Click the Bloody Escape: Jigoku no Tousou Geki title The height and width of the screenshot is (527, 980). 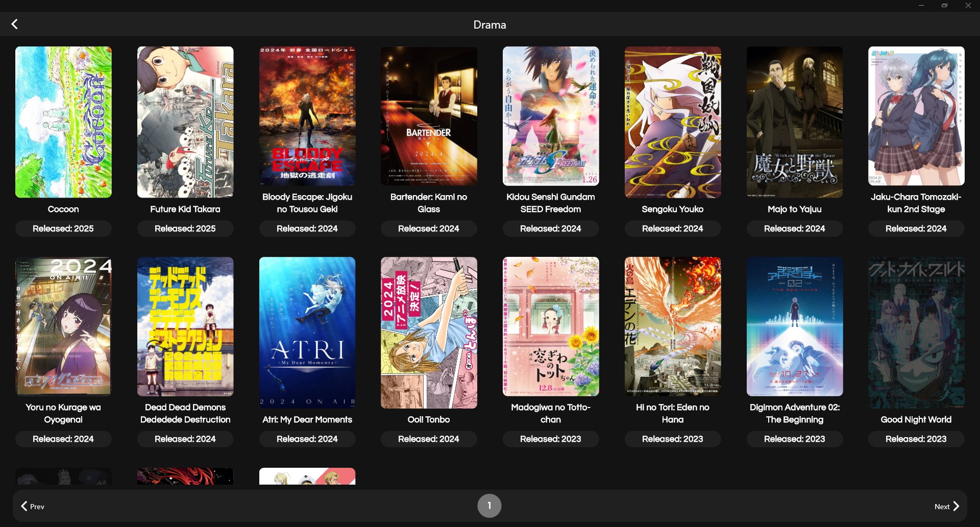pyautogui.click(x=307, y=203)
